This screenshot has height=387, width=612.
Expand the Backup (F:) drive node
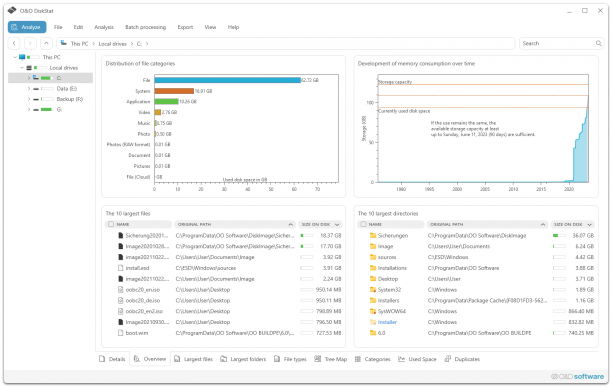coord(28,99)
